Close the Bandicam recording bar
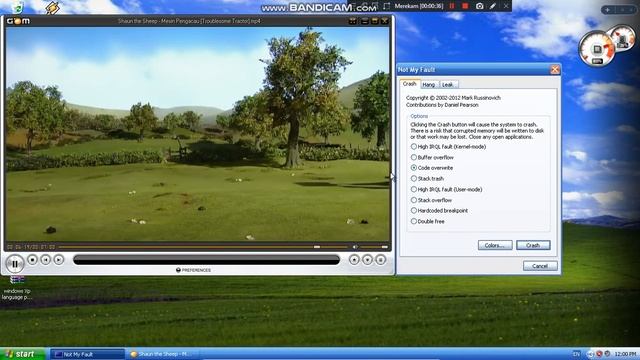640x360 pixels. tap(506, 6)
